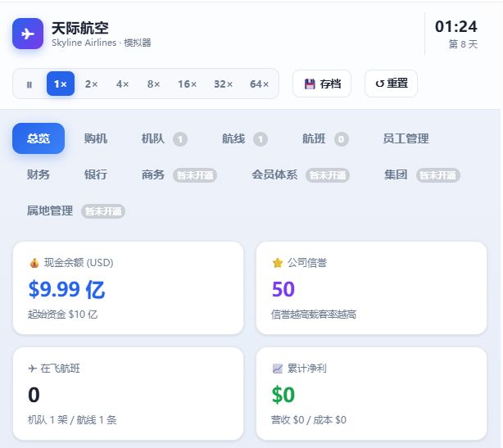Set game speed to 16×
This screenshot has height=448, width=503.
[x=188, y=84]
